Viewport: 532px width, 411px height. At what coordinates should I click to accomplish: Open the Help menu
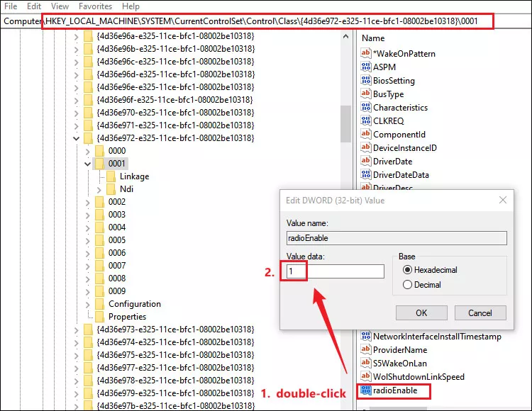click(x=131, y=6)
